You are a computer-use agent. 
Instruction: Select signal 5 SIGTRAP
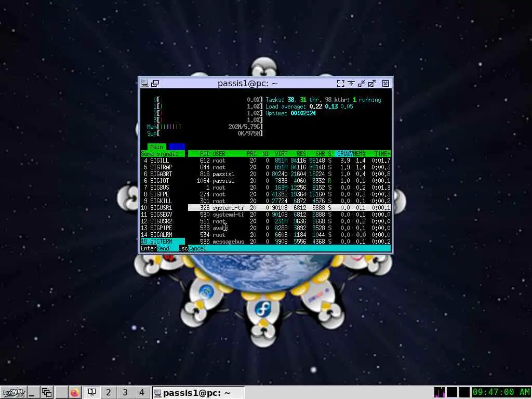point(163,167)
